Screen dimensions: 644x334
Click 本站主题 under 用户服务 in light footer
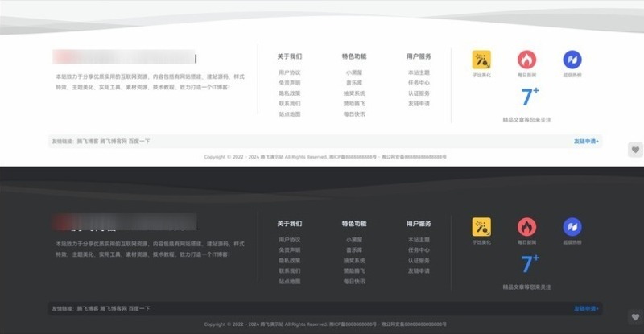(x=419, y=72)
